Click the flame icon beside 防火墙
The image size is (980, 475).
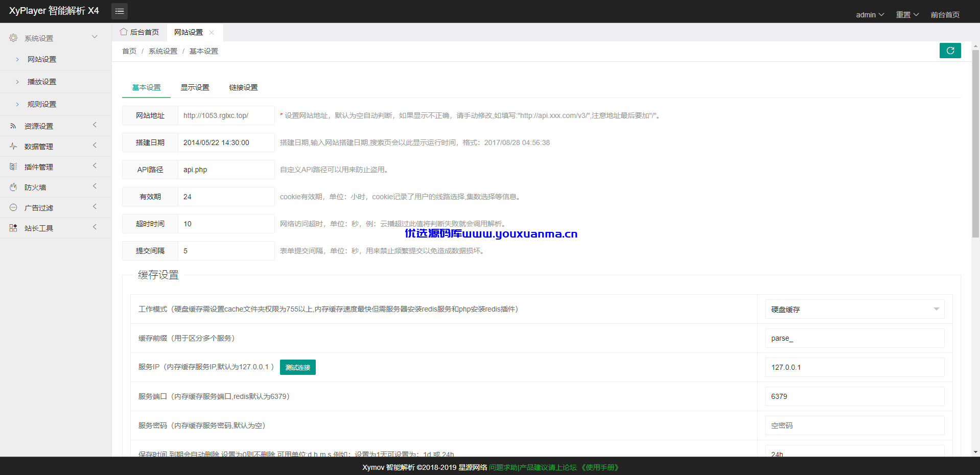coord(13,187)
